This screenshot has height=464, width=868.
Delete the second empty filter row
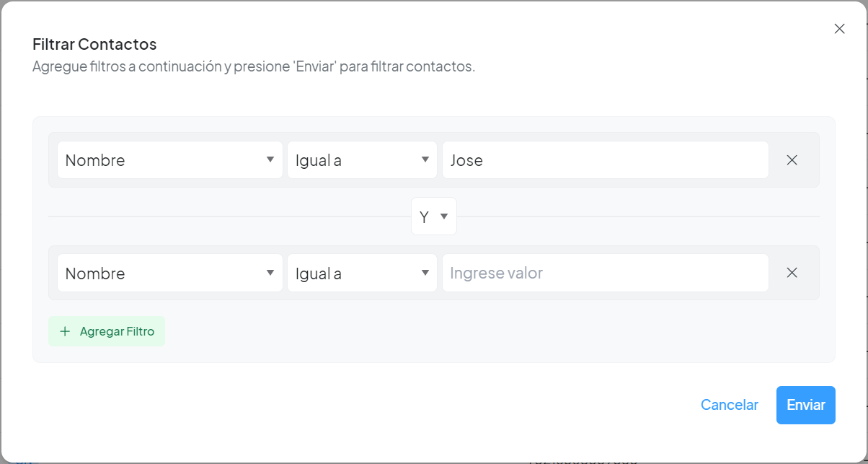(792, 273)
